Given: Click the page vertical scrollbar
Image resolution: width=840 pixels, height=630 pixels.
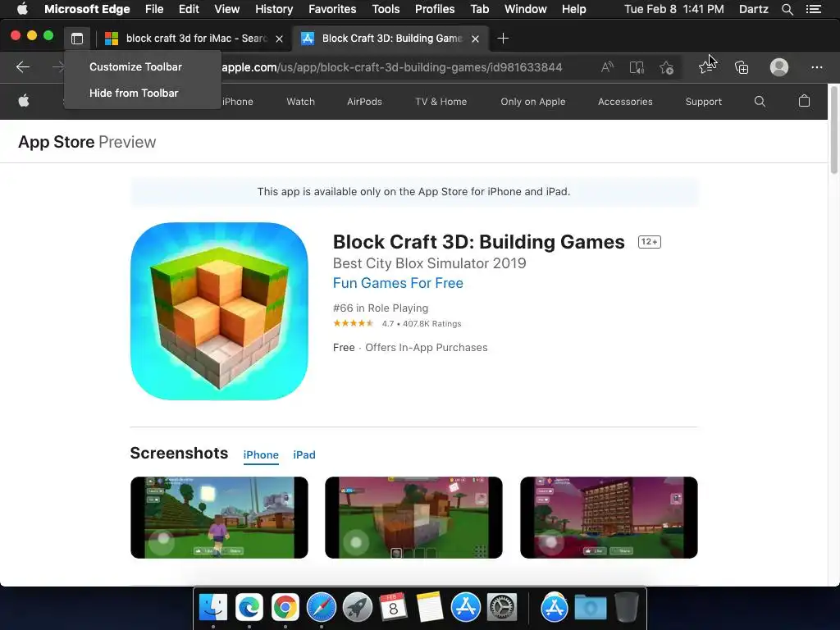Looking at the screenshot, I should pos(834,129).
